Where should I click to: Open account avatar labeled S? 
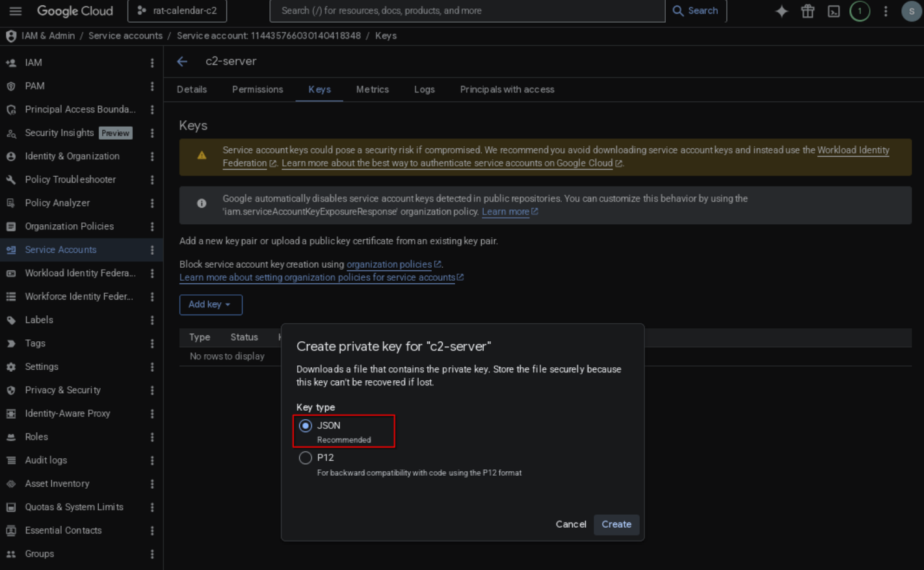(911, 11)
